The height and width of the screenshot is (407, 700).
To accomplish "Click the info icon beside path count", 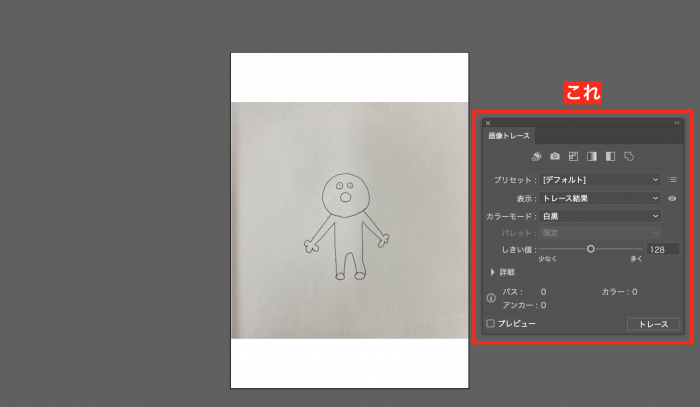I will coord(491,298).
